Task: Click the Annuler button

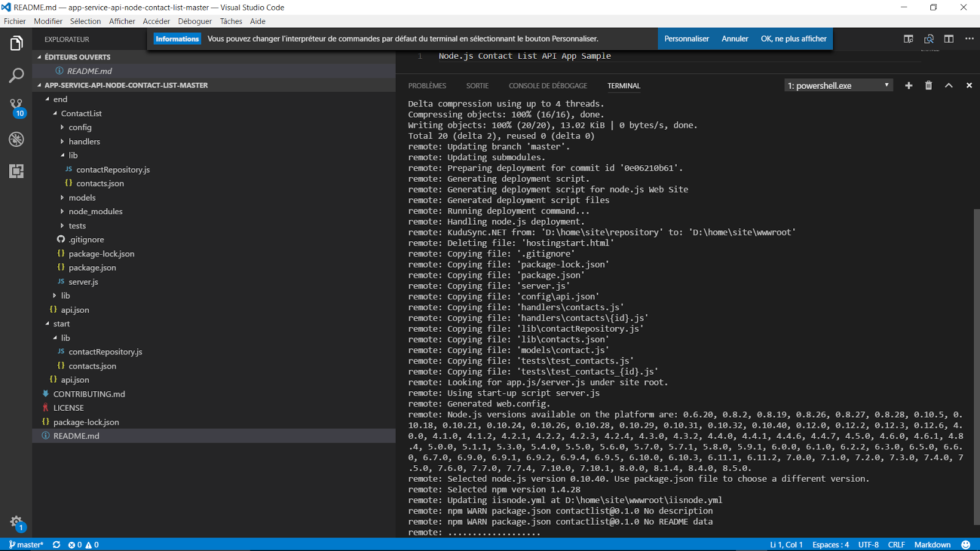Action: pos(735,39)
